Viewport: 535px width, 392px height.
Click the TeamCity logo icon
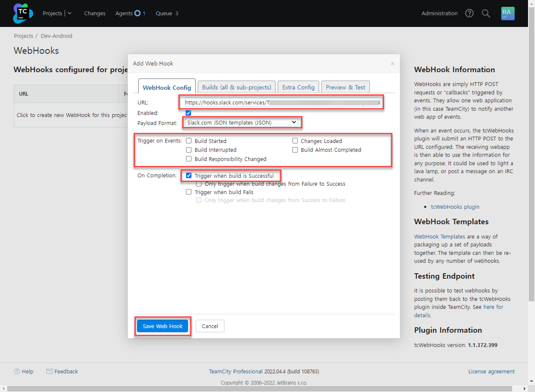23,13
